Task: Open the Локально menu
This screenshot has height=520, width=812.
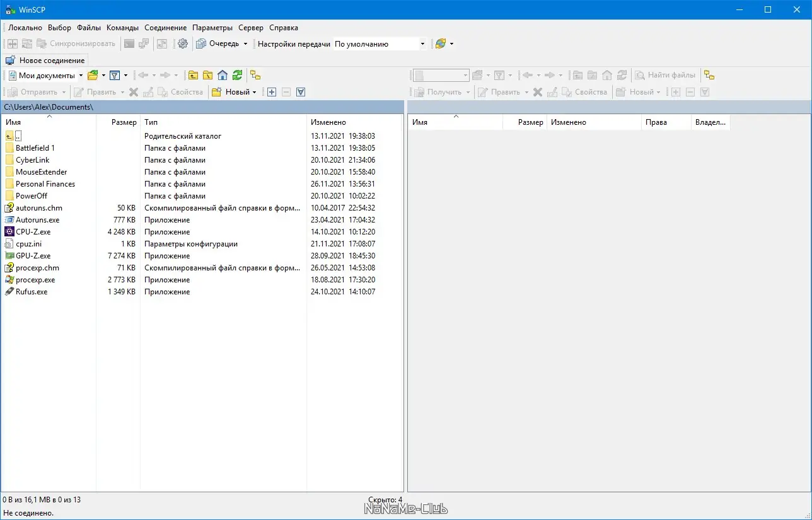Action: click(25, 28)
